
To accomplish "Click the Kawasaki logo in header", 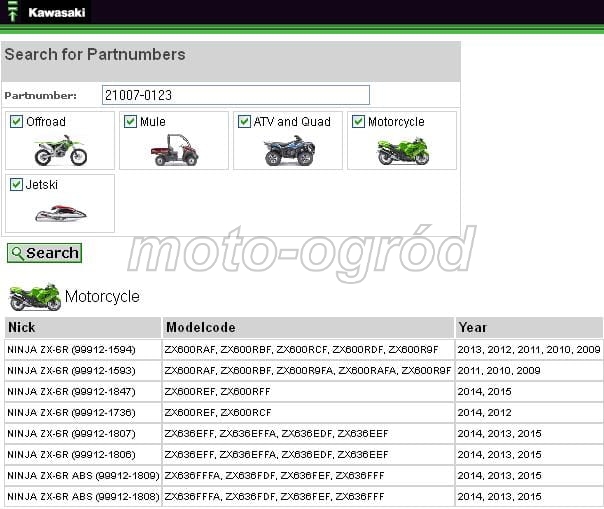I will [x=45, y=13].
